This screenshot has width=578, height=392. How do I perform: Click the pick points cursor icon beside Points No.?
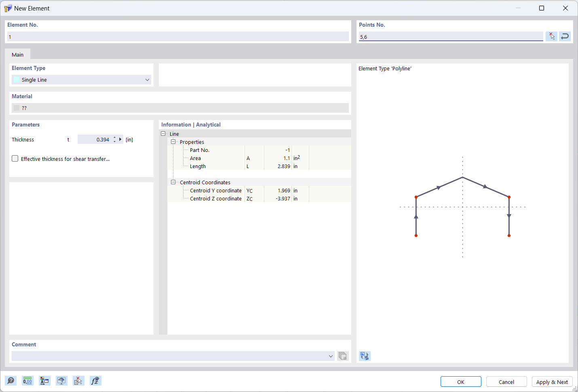click(551, 36)
